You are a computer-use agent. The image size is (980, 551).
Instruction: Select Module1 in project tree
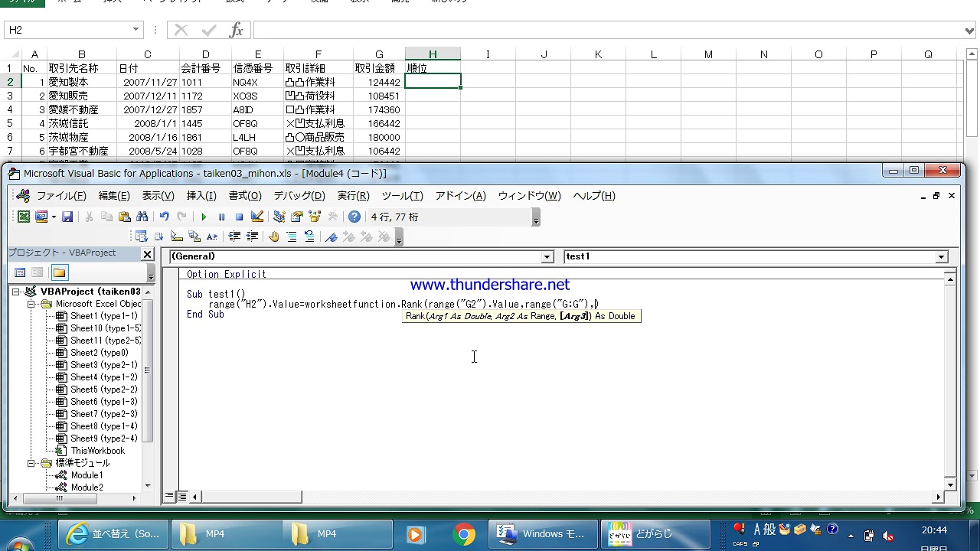[x=87, y=475]
